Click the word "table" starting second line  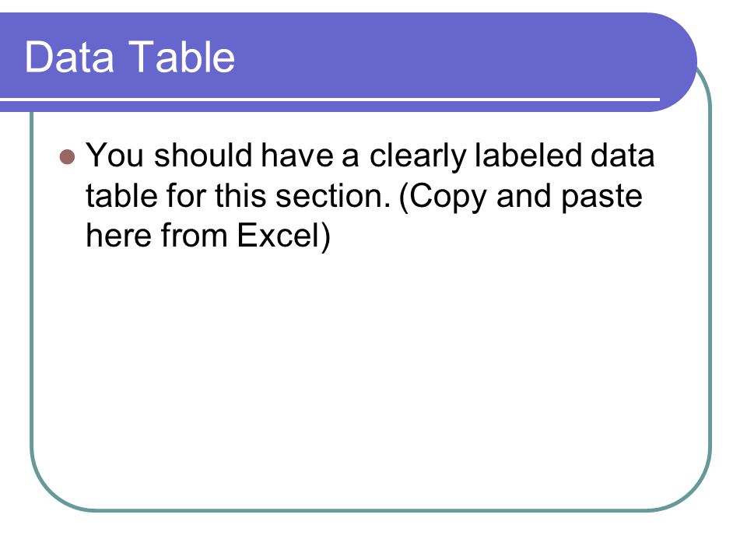tap(121, 195)
